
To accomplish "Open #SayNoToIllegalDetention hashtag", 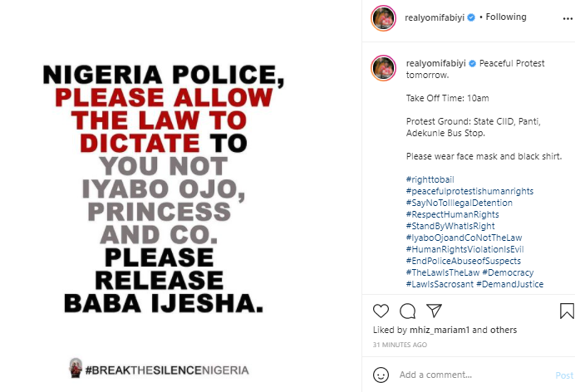I will click(459, 203).
